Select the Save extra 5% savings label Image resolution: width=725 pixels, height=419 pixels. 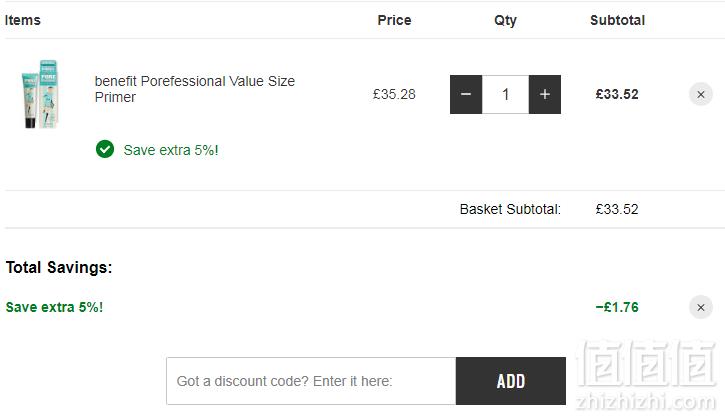pos(54,307)
